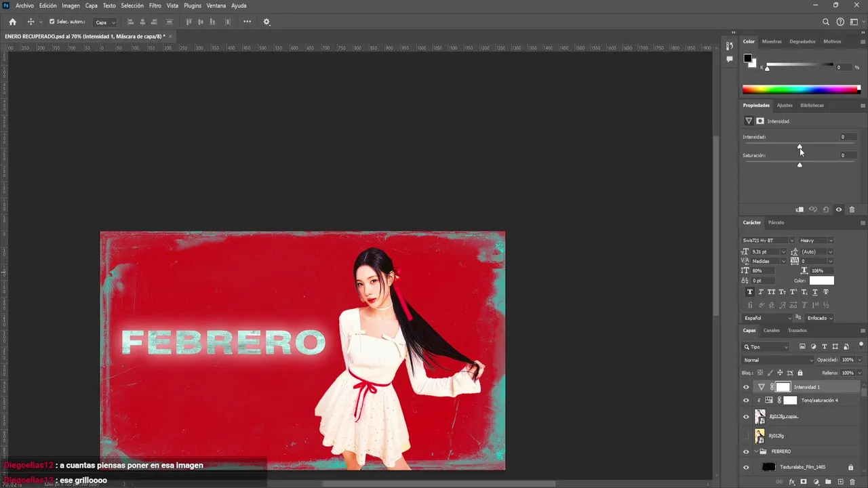868x488 pixels.
Task: Filter layers by pixel layers icon
Action: [802, 346]
